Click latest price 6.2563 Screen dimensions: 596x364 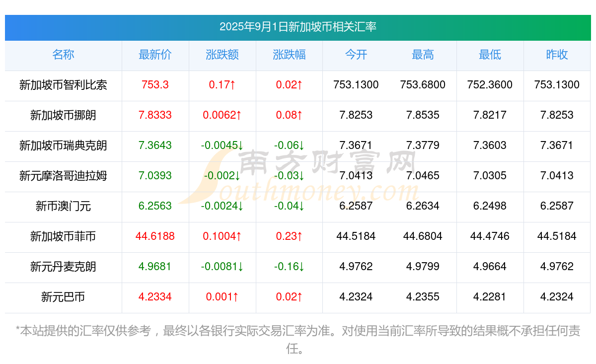click(155, 206)
